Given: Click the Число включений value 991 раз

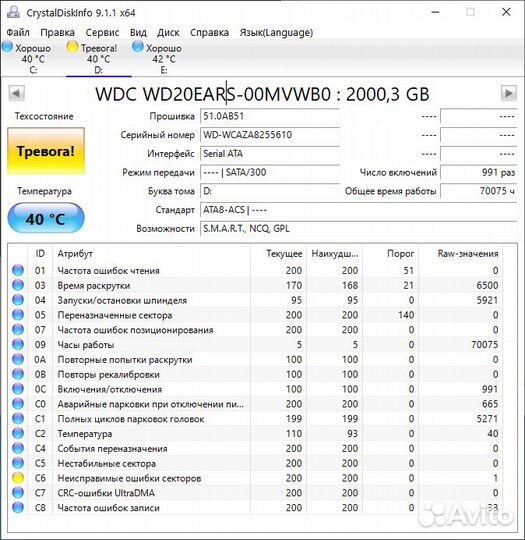Looking at the screenshot, I should [479, 172].
